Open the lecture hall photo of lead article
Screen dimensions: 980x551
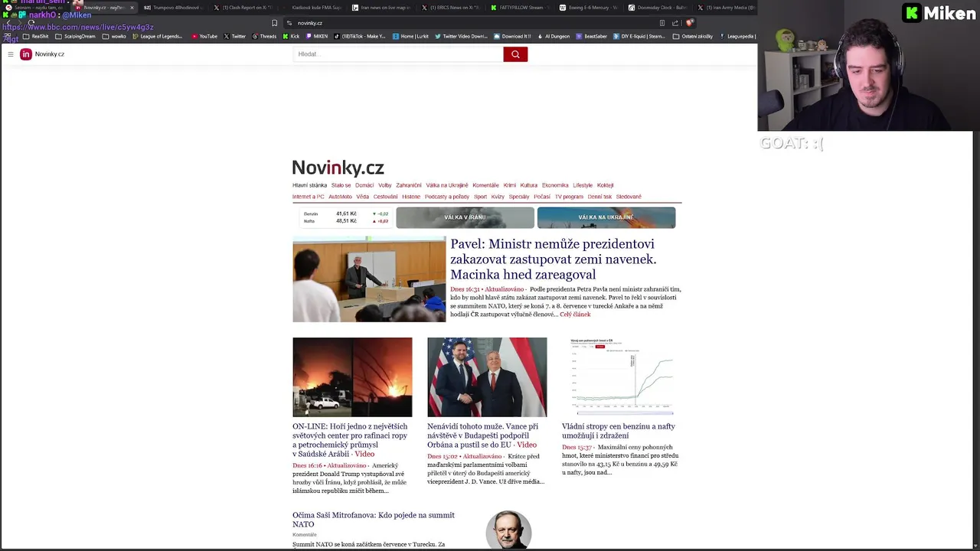368,279
